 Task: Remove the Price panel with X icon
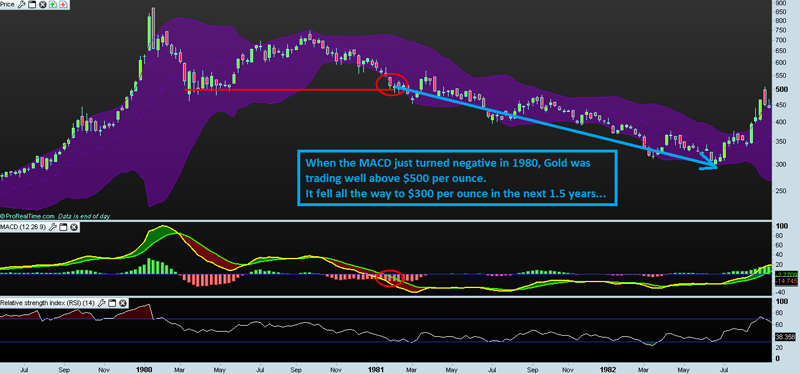42,5
